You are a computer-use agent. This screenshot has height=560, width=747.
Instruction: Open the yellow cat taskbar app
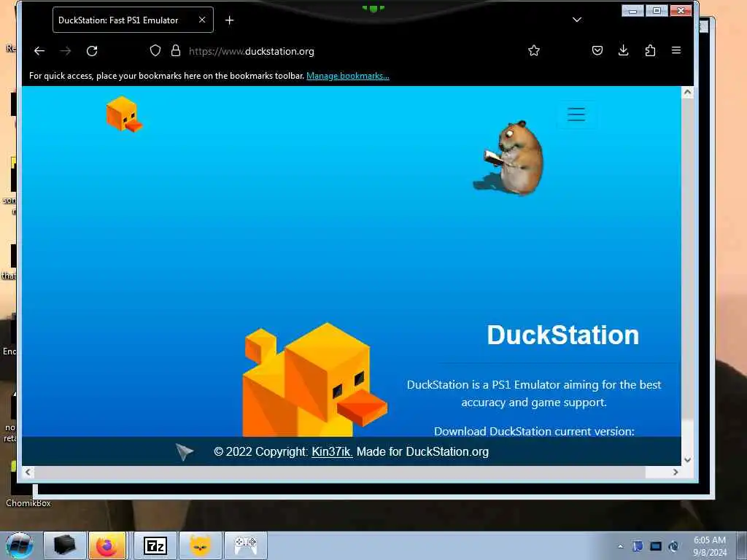[201, 545]
